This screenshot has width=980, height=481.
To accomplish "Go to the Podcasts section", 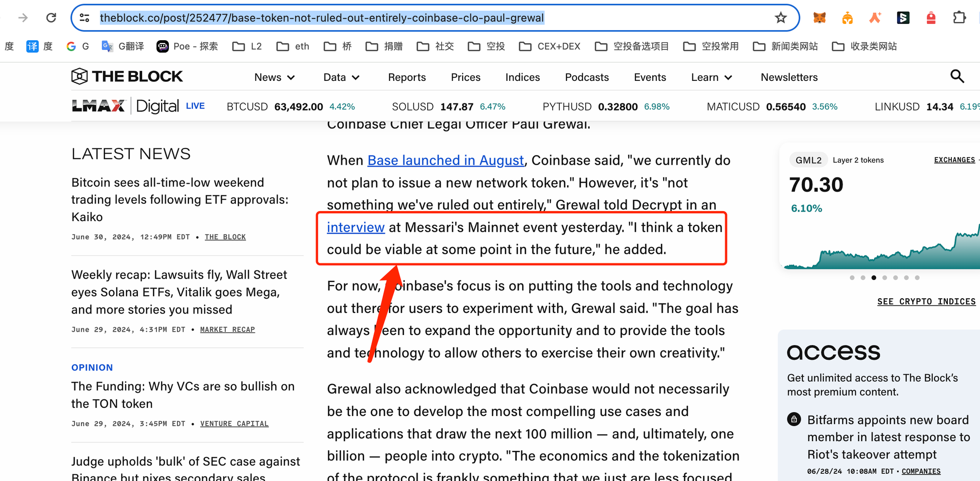I will click(587, 78).
